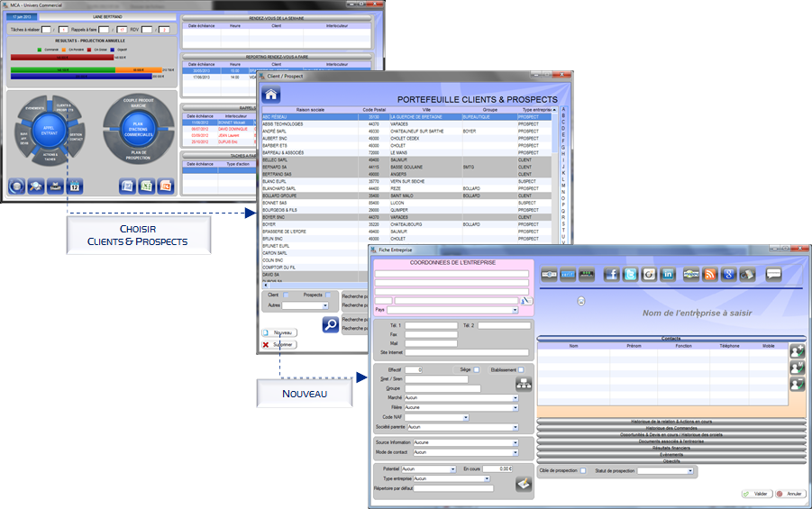Tick the Etablissement checkbox
This screenshot has height=509, width=812.
click(521, 369)
